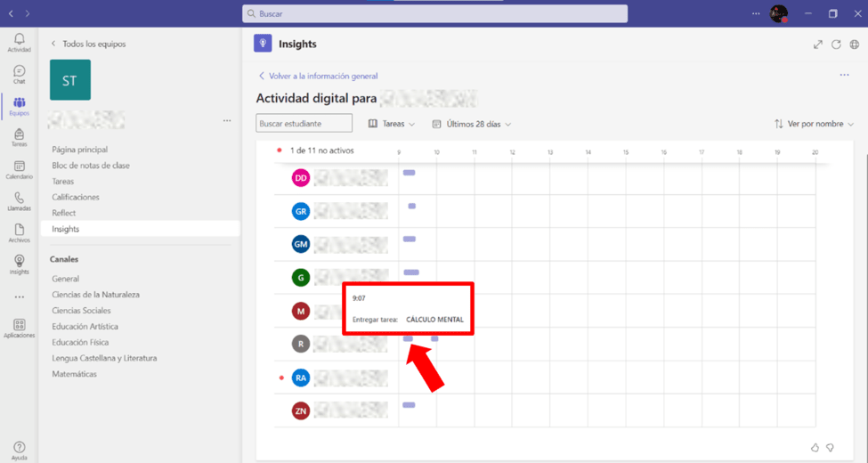Click the Canales heading
This screenshot has width=868, height=463.
(x=64, y=259)
